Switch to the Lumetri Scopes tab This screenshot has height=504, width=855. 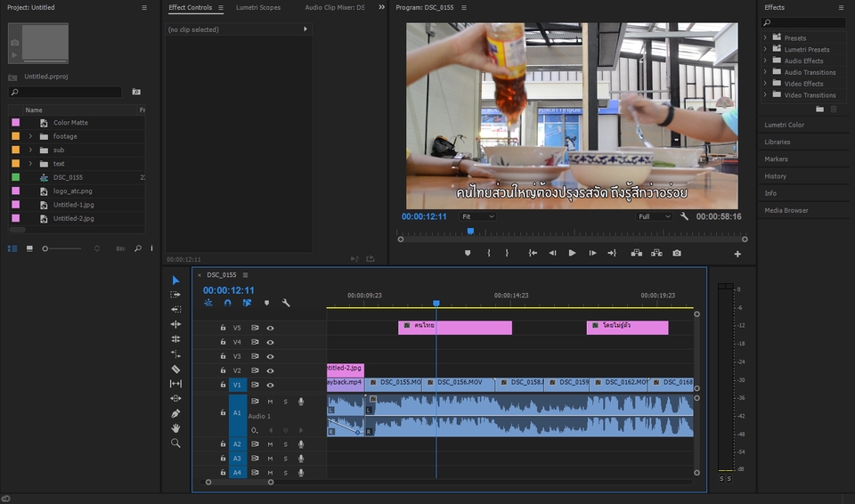coord(257,7)
